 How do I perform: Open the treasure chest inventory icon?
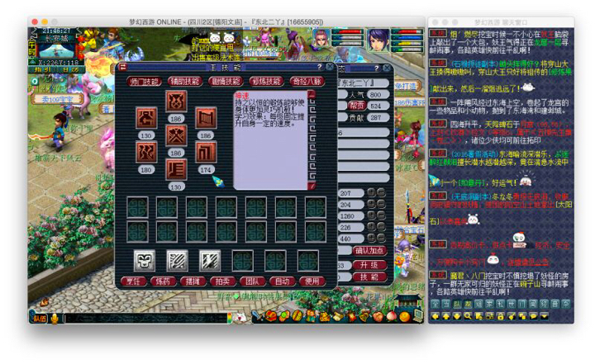pyautogui.click(x=271, y=316)
